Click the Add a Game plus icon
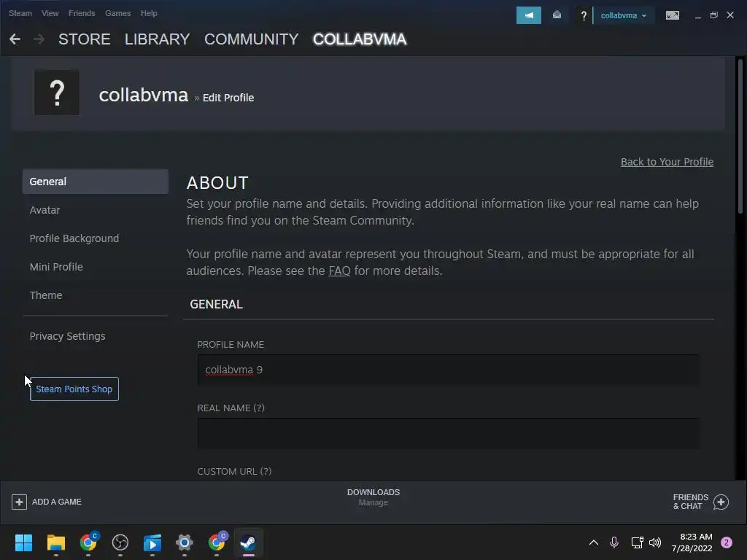Viewport: 747px width, 560px height. (19, 502)
